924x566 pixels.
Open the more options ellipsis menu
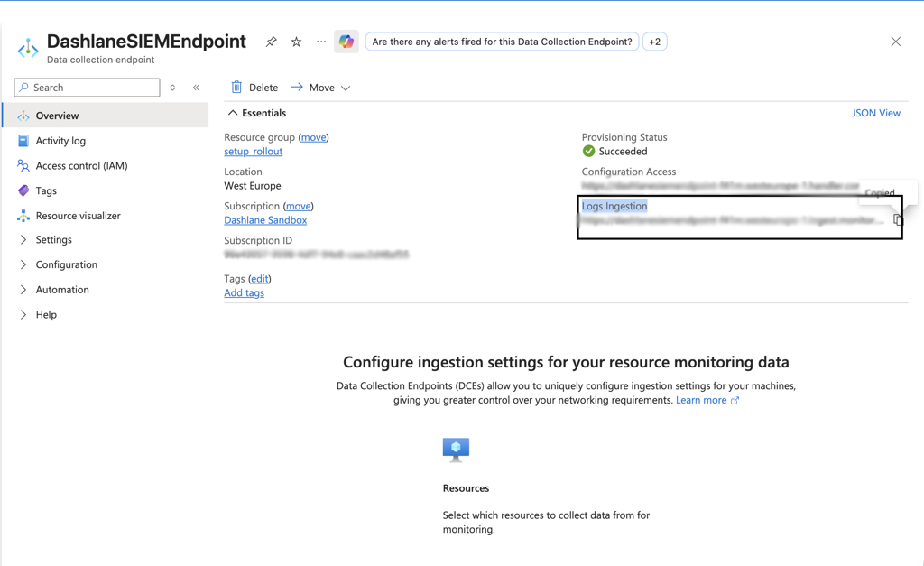321,42
